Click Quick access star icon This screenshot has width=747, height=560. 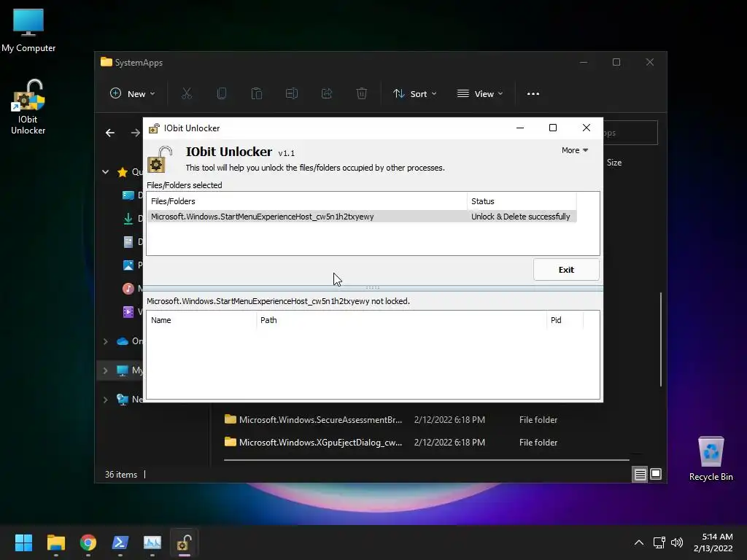123,172
